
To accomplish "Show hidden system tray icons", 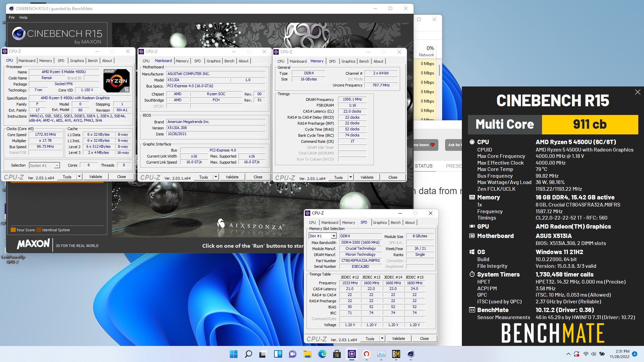I will pyautogui.click(x=568, y=354).
